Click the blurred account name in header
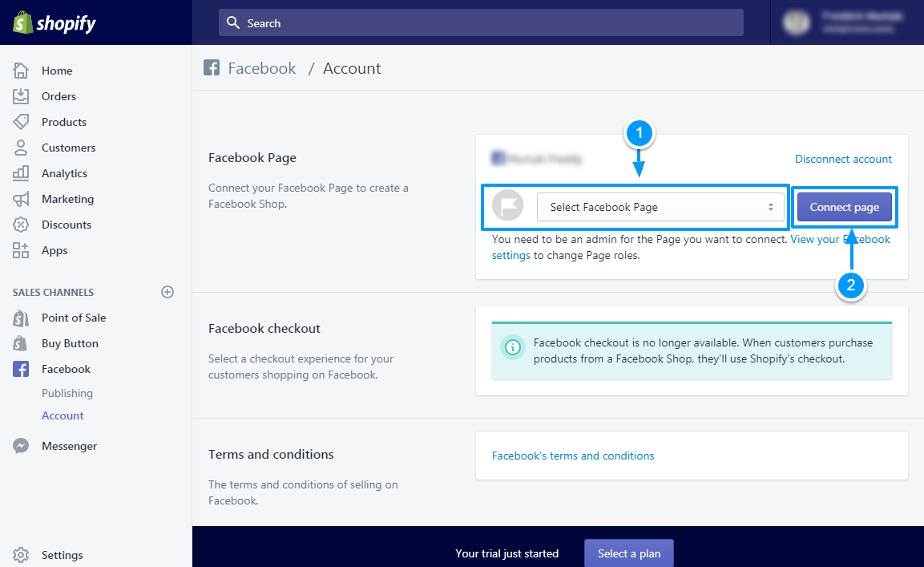Image resolution: width=924 pixels, height=567 pixels. pos(862,17)
